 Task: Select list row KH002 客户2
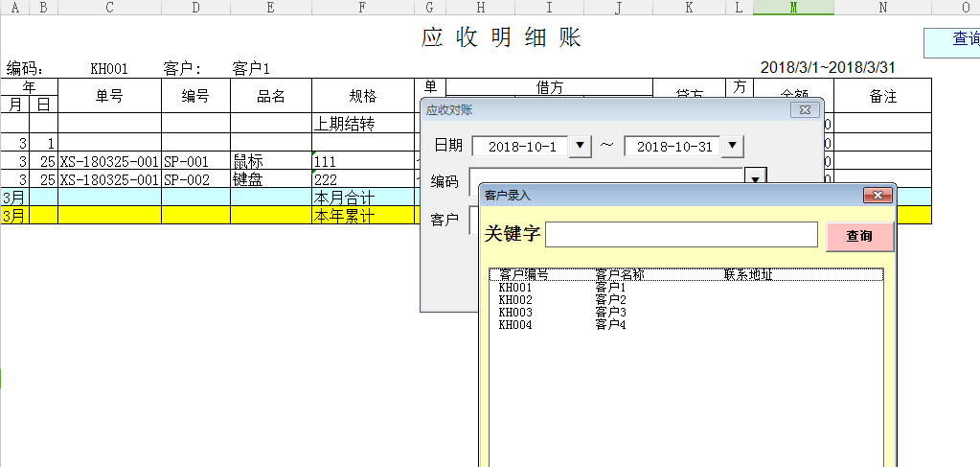click(x=686, y=300)
